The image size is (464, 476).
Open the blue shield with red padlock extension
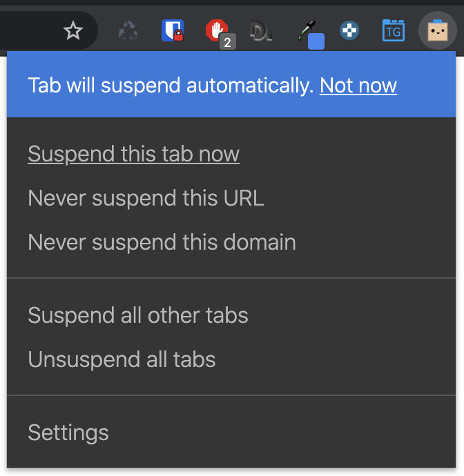pyautogui.click(x=172, y=31)
